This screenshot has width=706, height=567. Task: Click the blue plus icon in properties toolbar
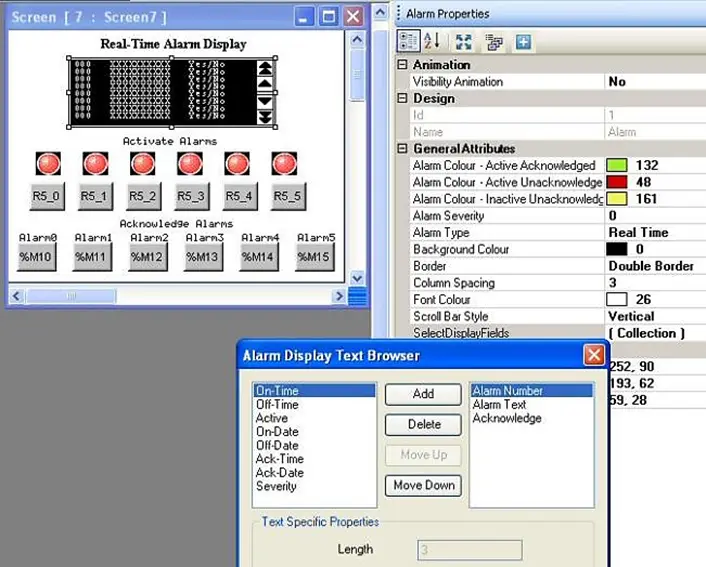click(x=523, y=42)
